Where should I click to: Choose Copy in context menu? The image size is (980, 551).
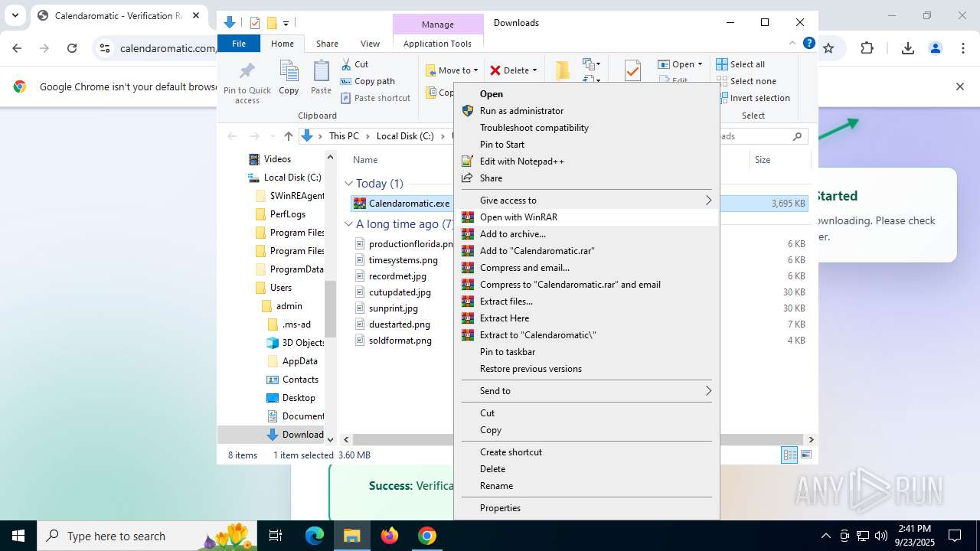point(586,430)
